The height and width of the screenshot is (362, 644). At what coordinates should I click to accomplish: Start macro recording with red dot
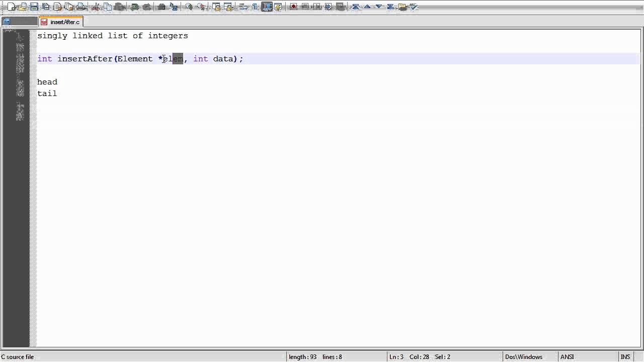(293, 7)
